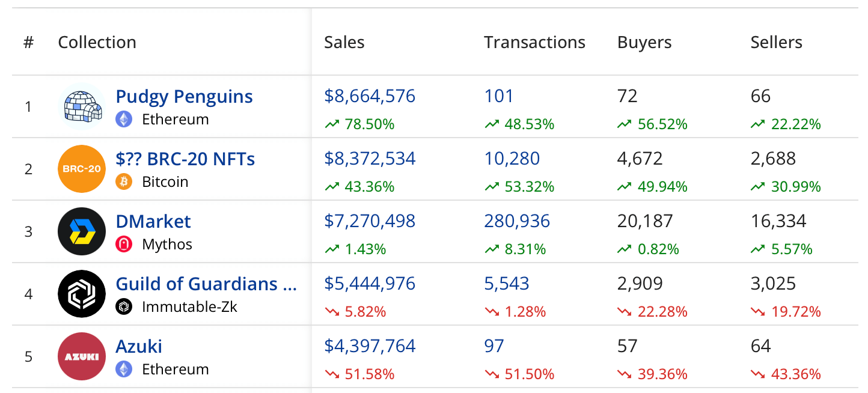Image resolution: width=868 pixels, height=393 pixels.
Task: Click the Azuki red collection logo
Action: click(x=81, y=356)
